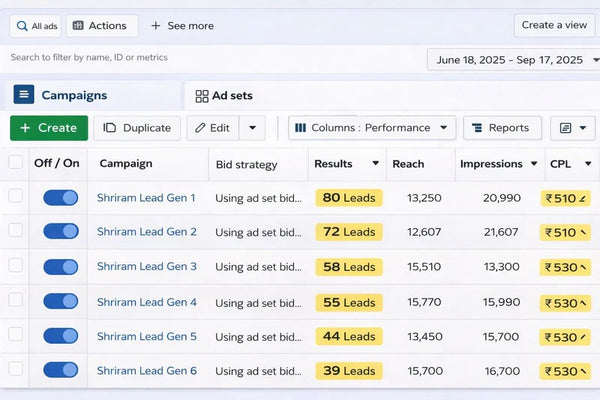Click the impressions value 21,607

(x=501, y=232)
